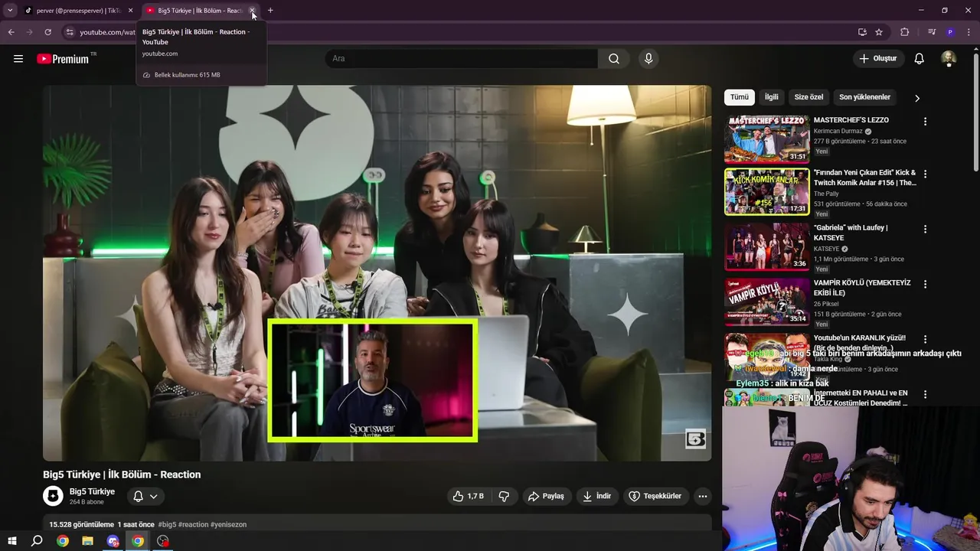Click the install app icon in address bar

862,32
